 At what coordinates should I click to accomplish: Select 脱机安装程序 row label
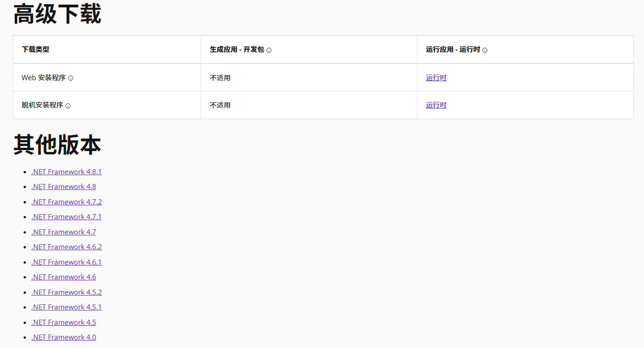[42, 105]
